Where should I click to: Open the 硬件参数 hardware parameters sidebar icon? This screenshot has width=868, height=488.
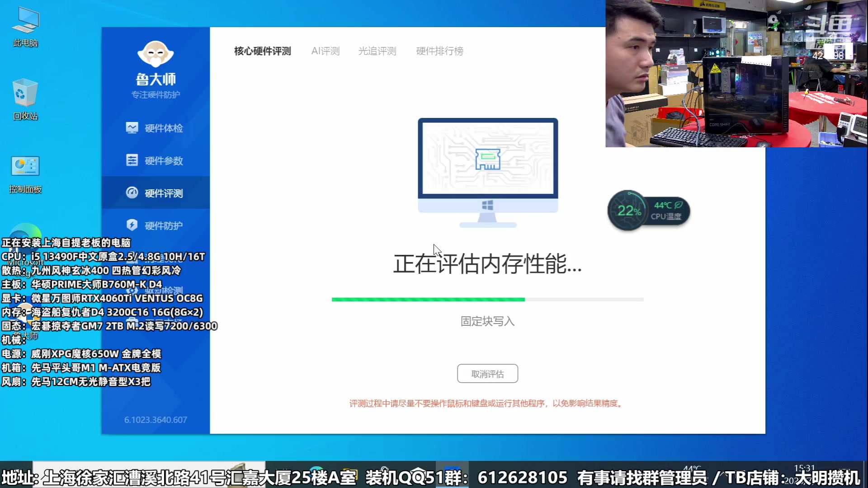click(156, 160)
